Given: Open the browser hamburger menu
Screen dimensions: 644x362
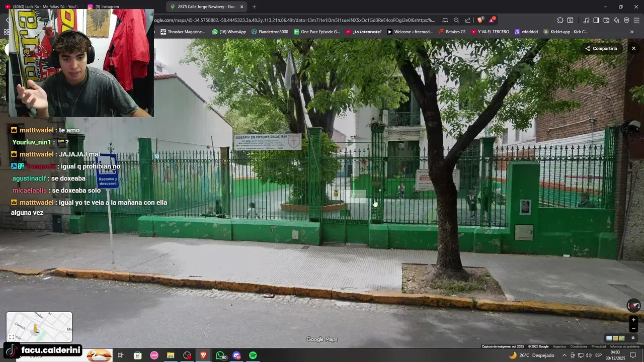Looking at the screenshot, I should coord(636,20).
